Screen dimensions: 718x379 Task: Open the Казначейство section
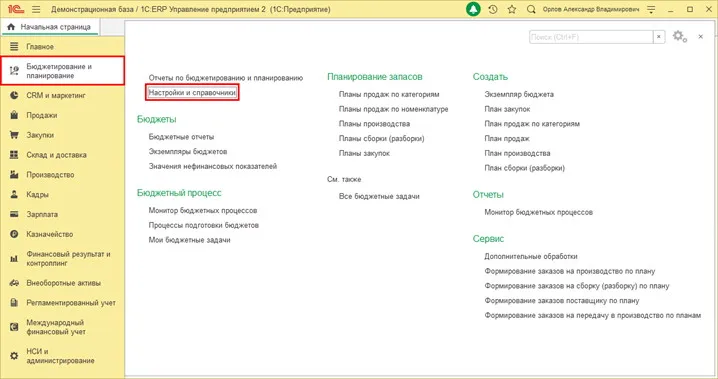tap(62, 234)
